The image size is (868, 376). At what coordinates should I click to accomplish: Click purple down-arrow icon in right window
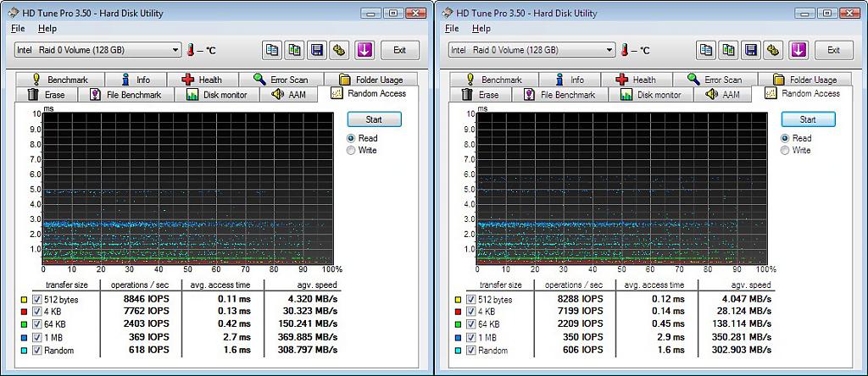pos(798,50)
